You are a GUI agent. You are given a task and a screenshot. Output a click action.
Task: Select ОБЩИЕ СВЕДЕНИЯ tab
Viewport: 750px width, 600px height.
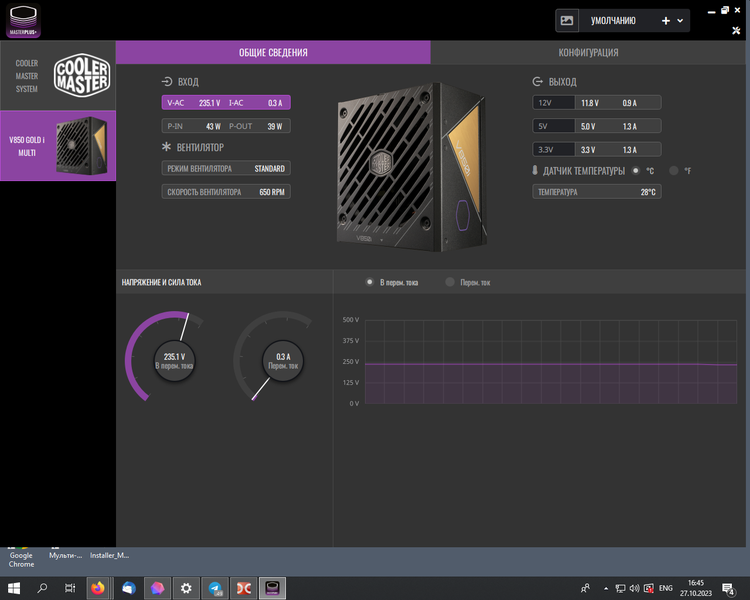273,53
